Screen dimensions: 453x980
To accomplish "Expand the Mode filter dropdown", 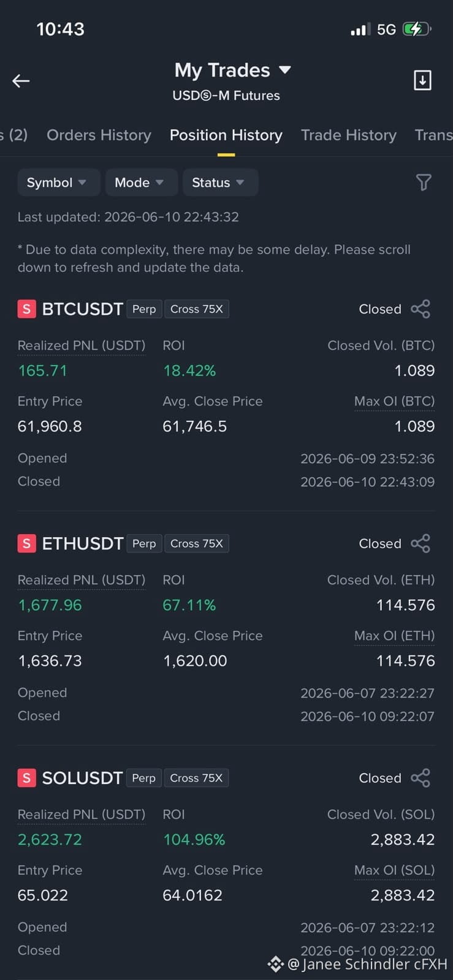I will click(142, 183).
